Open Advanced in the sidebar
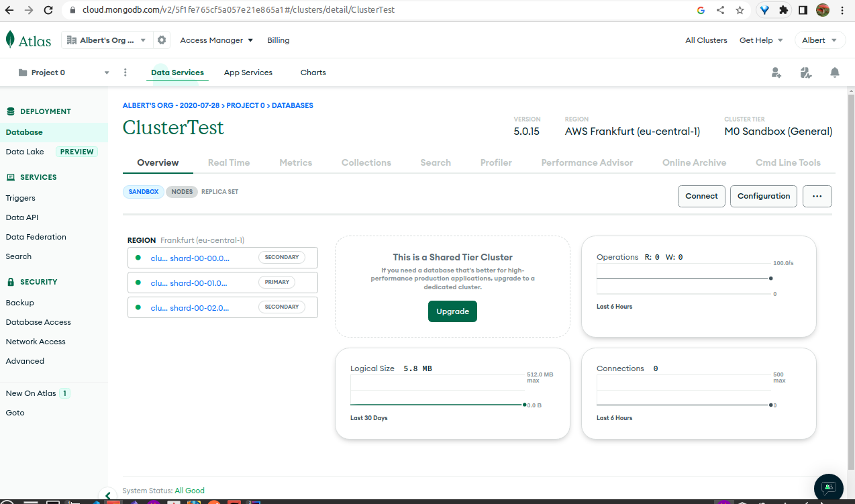Viewport: 855px width, 504px height. (x=25, y=361)
